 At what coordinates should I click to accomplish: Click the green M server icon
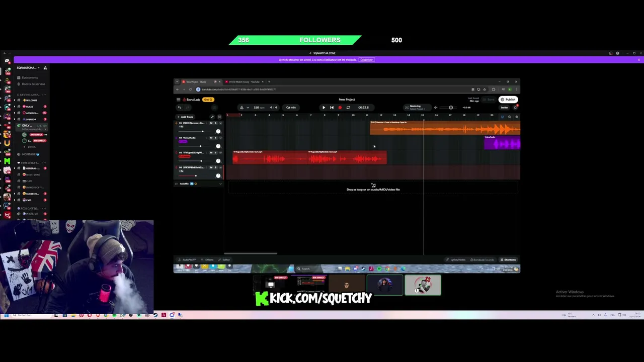pyautogui.click(x=7, y=161)
